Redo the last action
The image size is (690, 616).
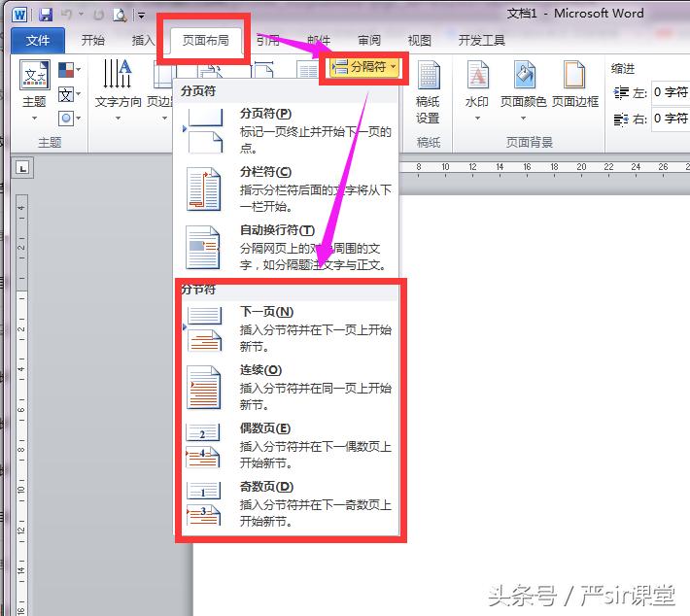coord(99,15)
